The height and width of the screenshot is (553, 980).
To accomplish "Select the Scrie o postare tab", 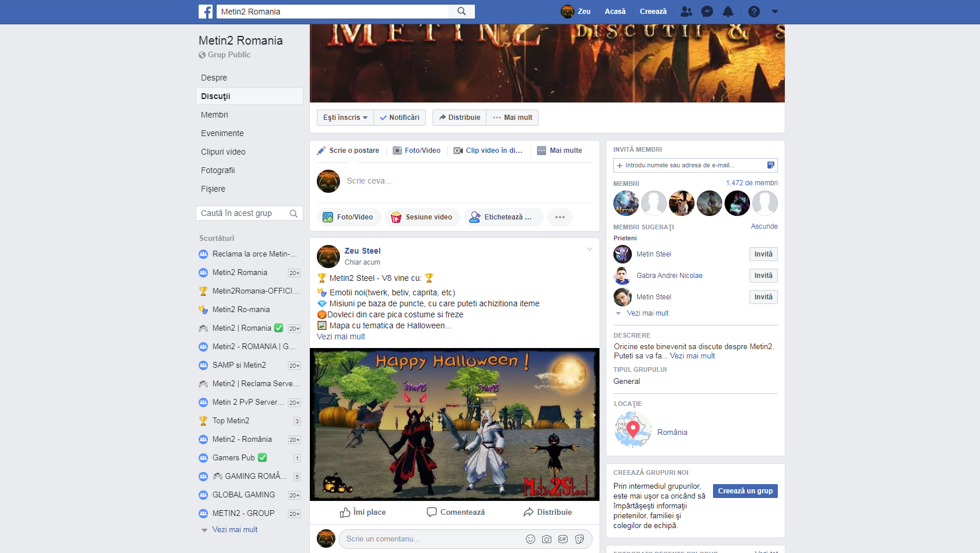I will tap(348, 151).
